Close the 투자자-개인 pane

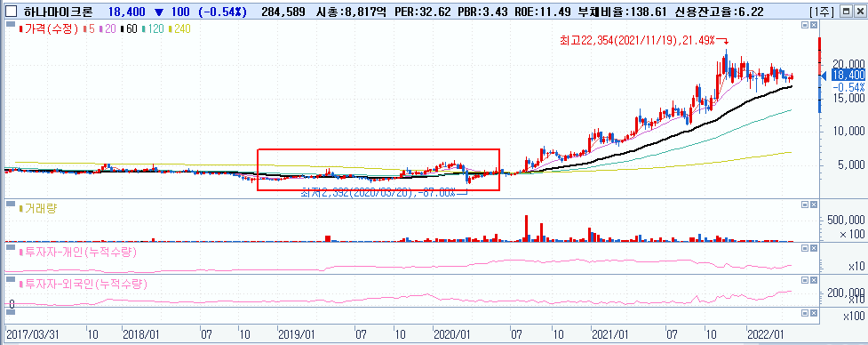[x=813, y=248]
